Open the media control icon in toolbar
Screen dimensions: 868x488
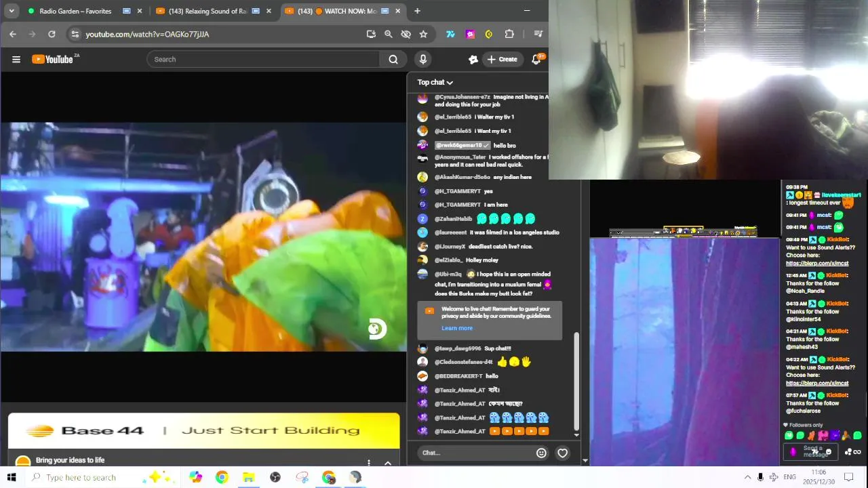538,34
